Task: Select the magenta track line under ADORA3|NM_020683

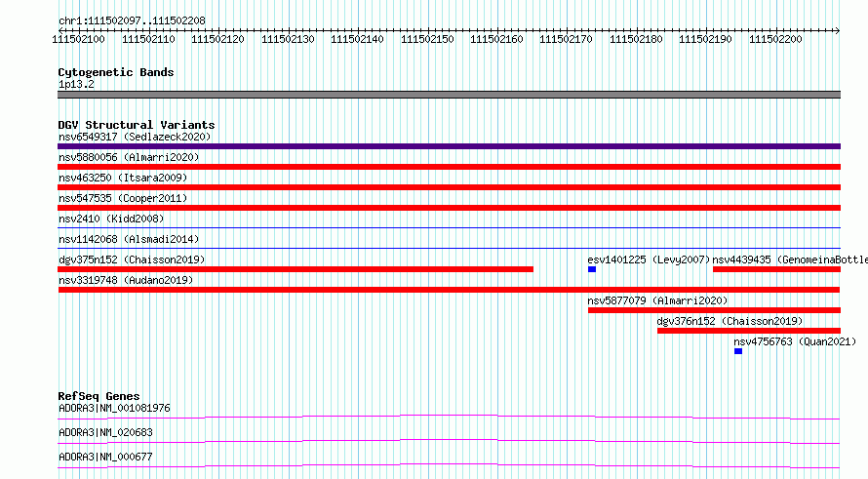Action: click(449, 441)
